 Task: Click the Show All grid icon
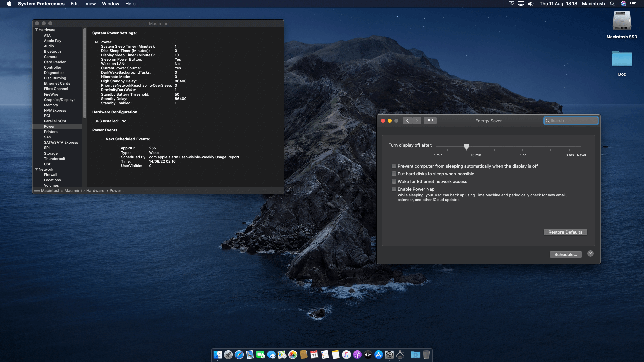430,121
